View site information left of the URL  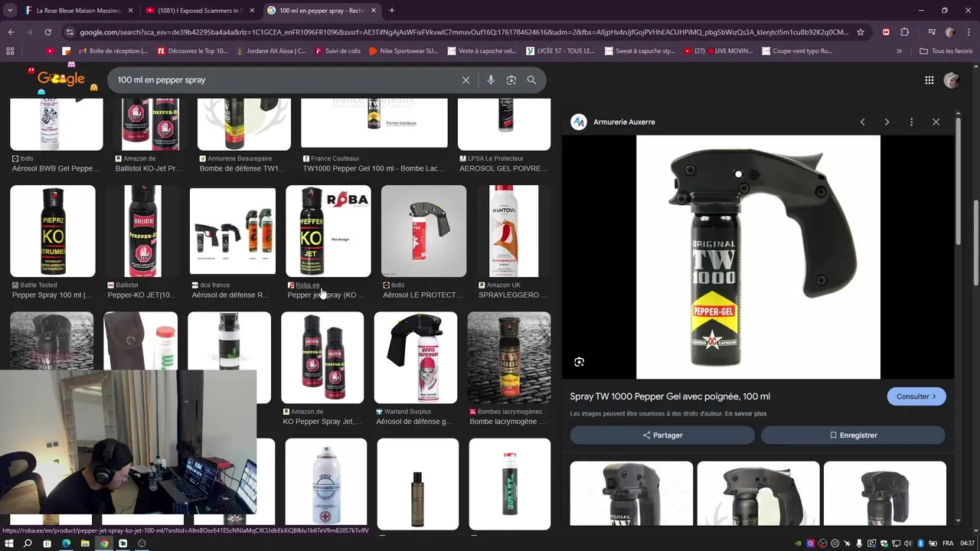click(x=70, y=32)
